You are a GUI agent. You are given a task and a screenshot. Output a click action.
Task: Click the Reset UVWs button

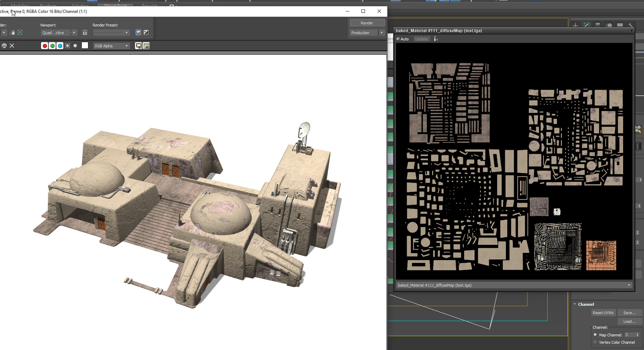(603, 313)
